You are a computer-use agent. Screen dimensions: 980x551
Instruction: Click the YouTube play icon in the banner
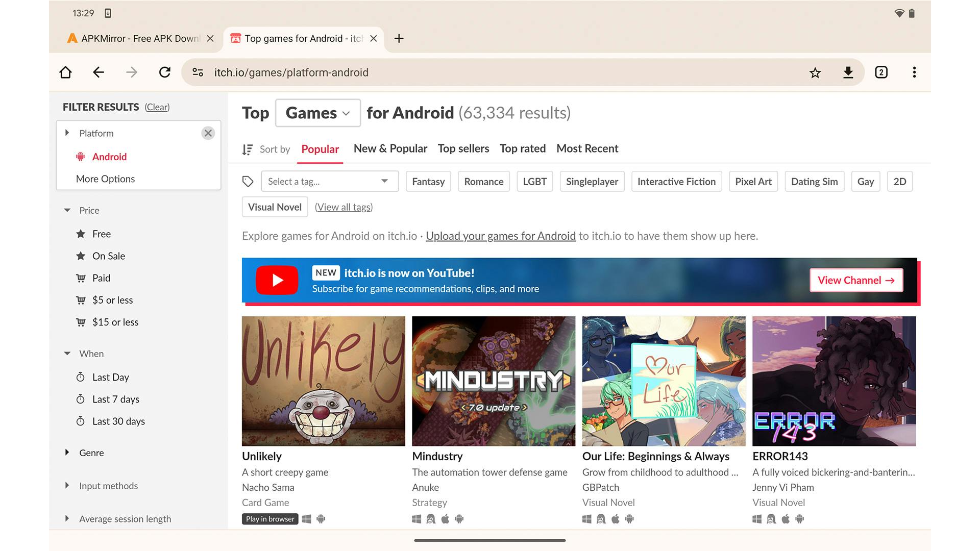(277, 280)
